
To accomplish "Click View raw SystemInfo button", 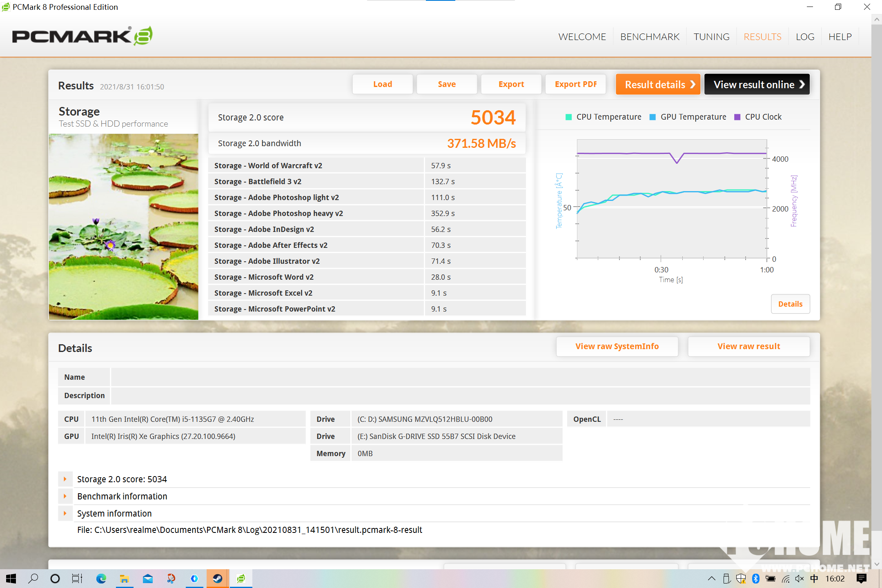I will tap(617, 346).
